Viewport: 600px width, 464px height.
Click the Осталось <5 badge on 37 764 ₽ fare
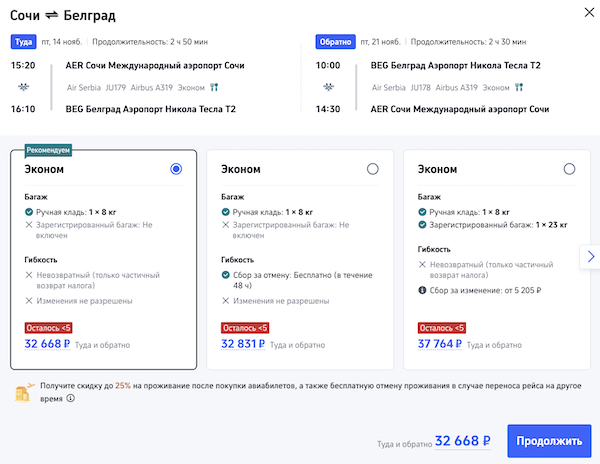pyautogui.click(x=442, y=327)
